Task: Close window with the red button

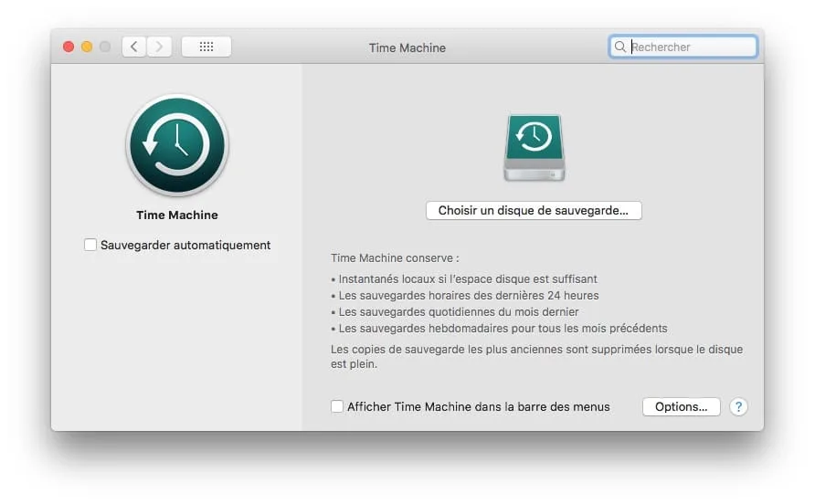Action: (x=69, y=47)
